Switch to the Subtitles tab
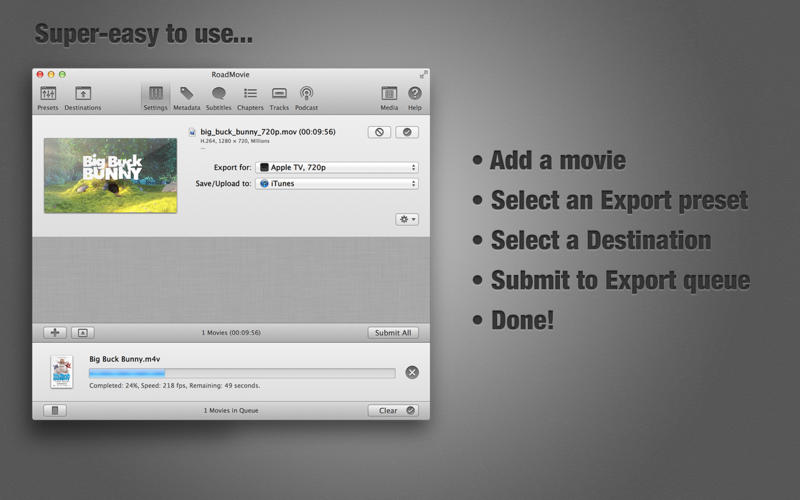 point(218,98)
